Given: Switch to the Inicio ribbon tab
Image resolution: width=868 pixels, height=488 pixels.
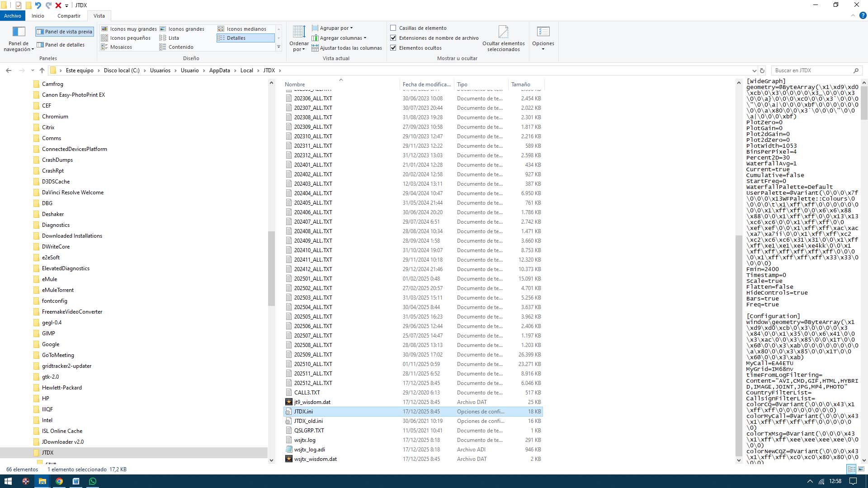Looking at the screenshot, I should [x=38, y=16].
